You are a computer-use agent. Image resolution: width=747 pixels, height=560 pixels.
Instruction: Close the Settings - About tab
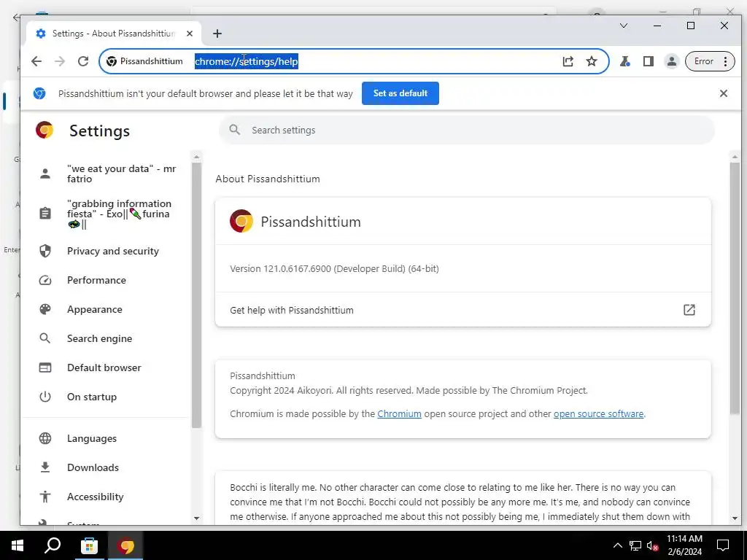point(190,34)
